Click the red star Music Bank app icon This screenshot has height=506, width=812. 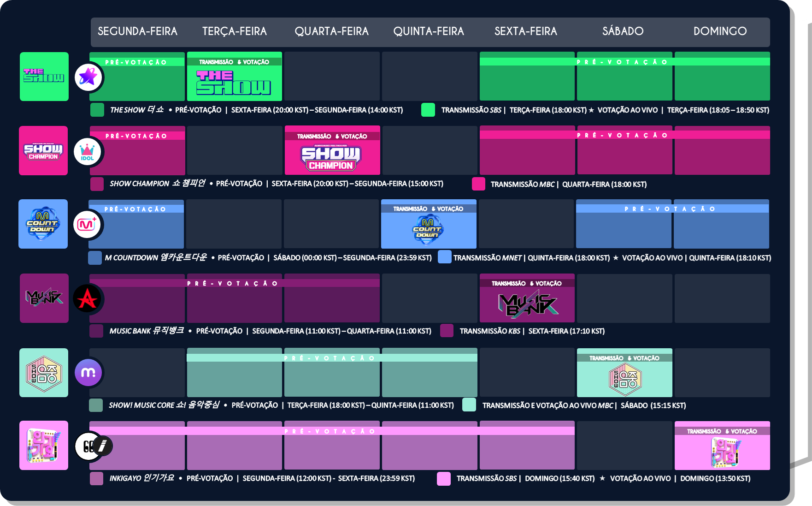87,299
